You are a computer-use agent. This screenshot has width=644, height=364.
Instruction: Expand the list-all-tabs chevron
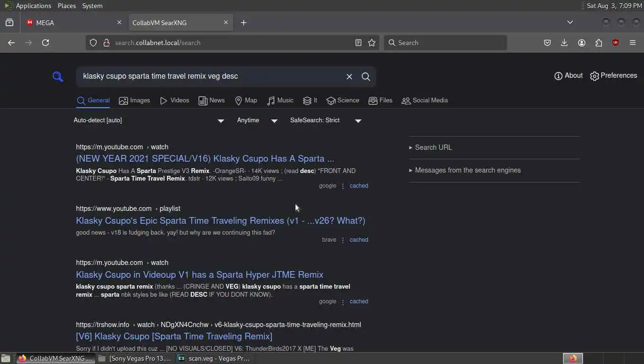click(570, 22)
